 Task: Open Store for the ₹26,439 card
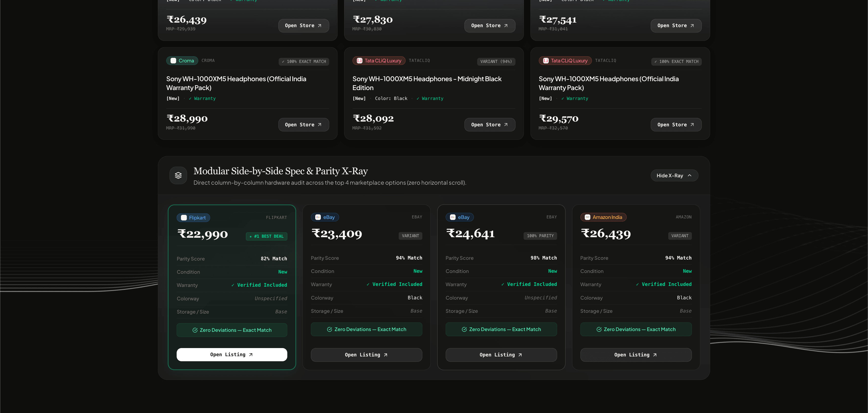[x=304, y=26]
